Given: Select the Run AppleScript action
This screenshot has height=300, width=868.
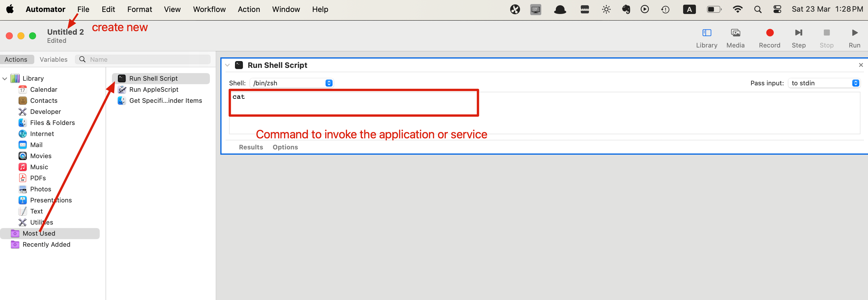Looking at the screenshot, I should (x=154, y=89).
